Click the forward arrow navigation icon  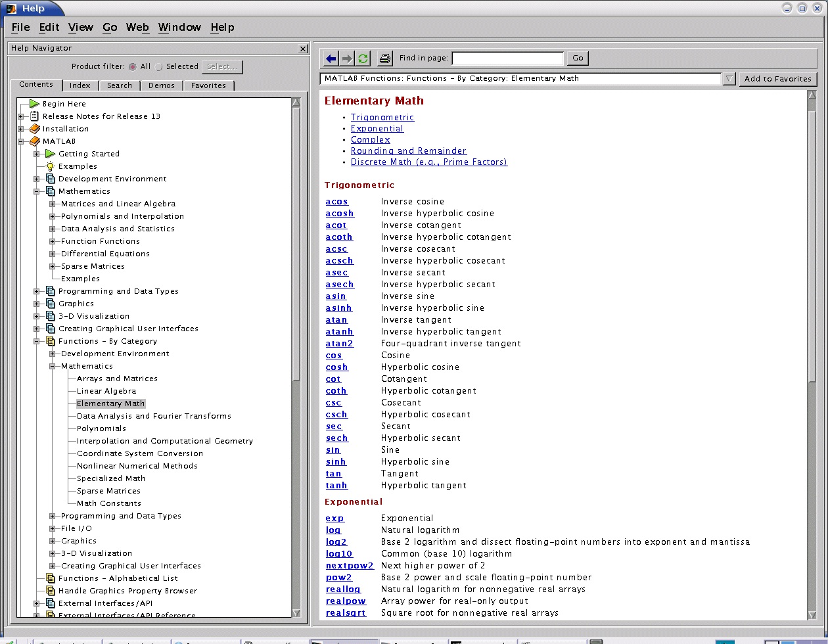347,58
